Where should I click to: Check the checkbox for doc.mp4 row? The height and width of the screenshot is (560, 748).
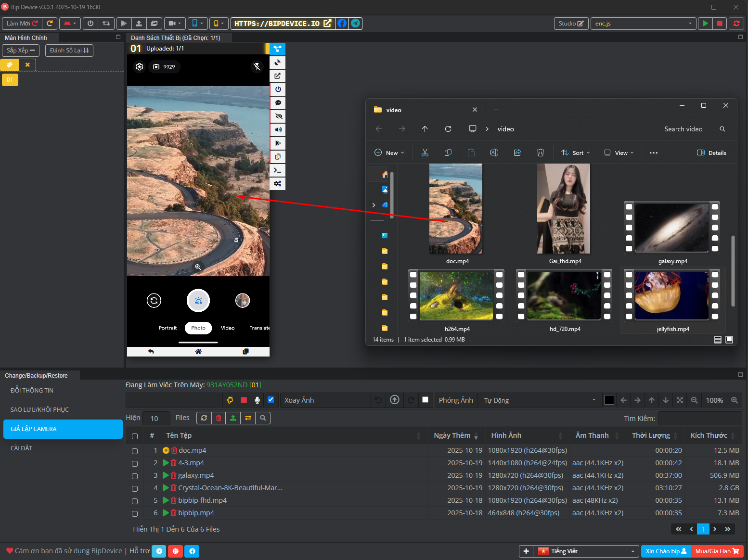tap(135, 451)
